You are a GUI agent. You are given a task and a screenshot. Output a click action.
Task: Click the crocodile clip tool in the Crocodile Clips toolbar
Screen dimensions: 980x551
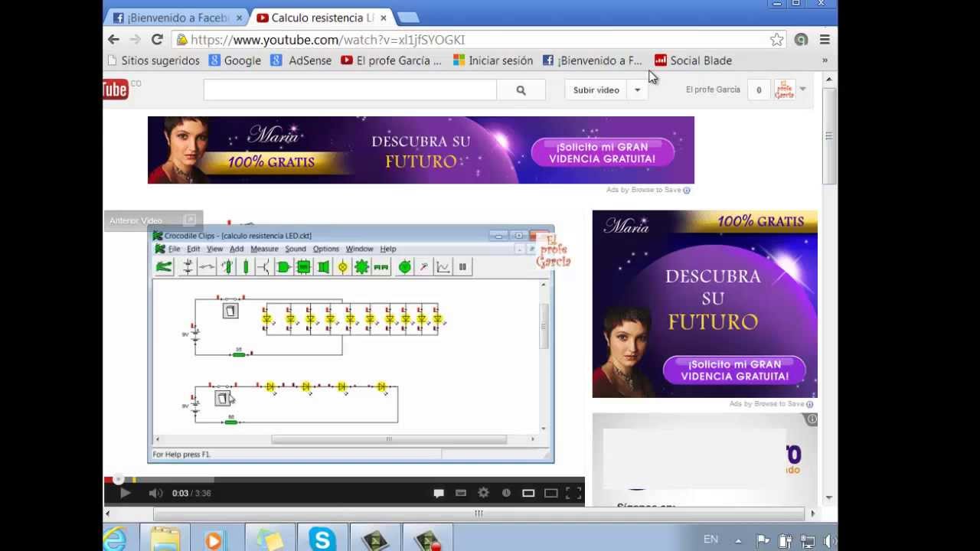[164, 266]
